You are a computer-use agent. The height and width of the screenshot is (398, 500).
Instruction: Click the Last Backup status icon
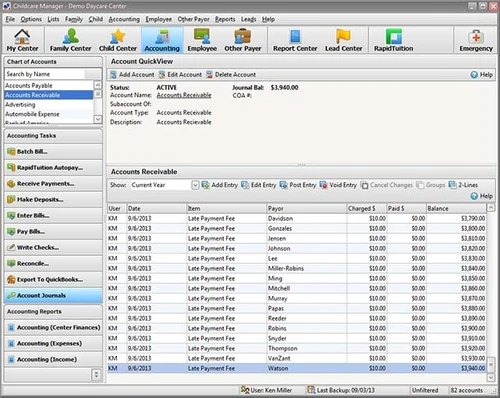(x=311, y=390)
